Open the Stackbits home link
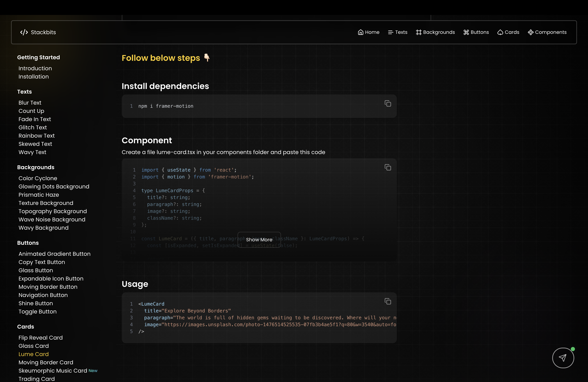 (38, 32)
